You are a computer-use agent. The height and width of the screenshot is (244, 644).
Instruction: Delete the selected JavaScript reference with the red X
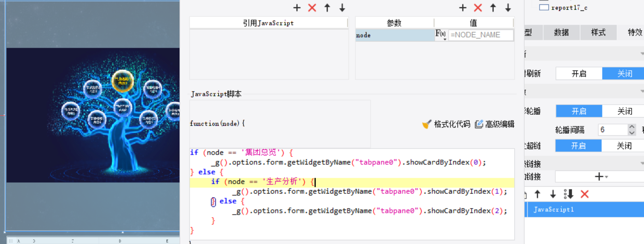coord(312,8)
